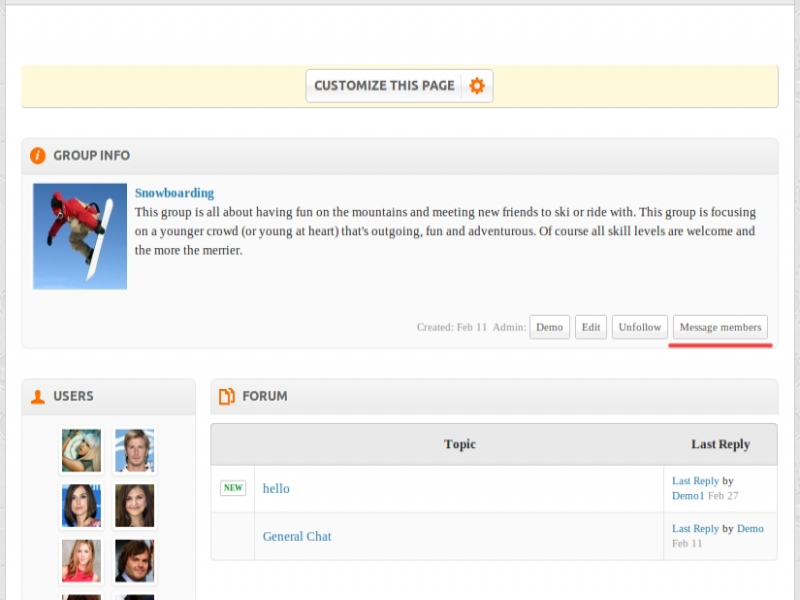Open avatar of dark-haired man in suit
Image resolution: width=800 pixels, height=600 pixels.
tap(134, 560)
